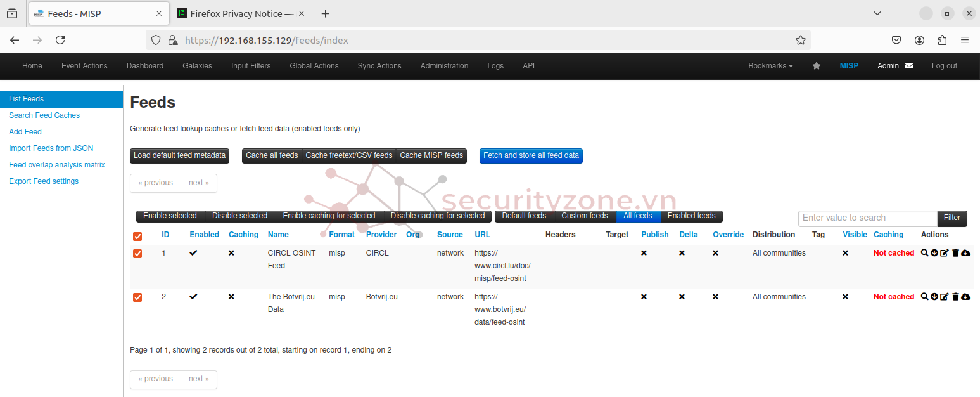Fetch CIRCL OSINT Feed events via circle-arrow icon
This screenshot has height=397, width=980.
(934, 253)
